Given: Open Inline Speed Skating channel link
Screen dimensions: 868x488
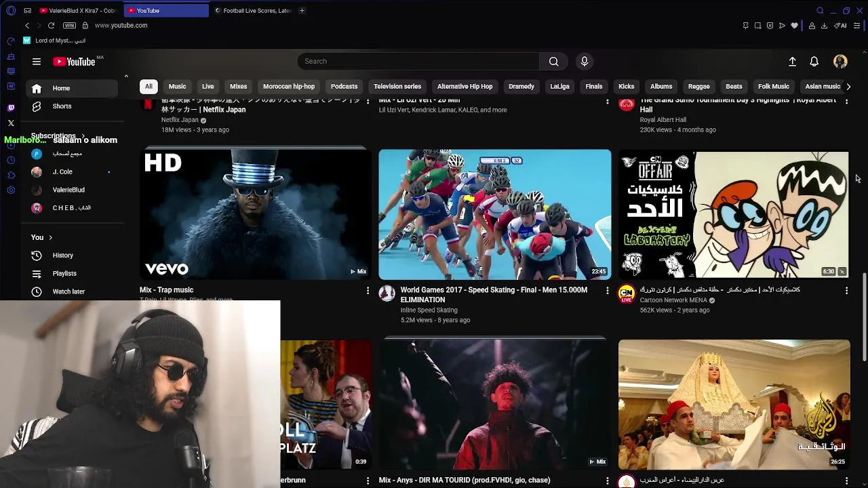Looking at the screenshot, I should point(429,310).
